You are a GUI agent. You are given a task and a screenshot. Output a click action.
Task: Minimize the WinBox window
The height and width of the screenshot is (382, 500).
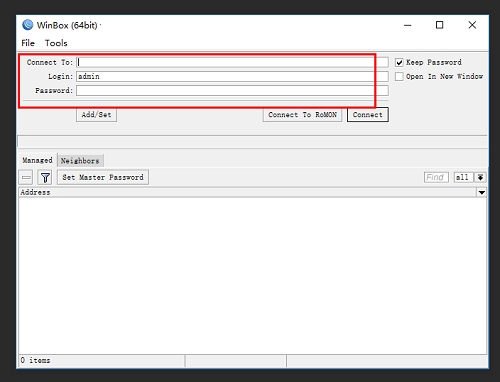(408, 25)
